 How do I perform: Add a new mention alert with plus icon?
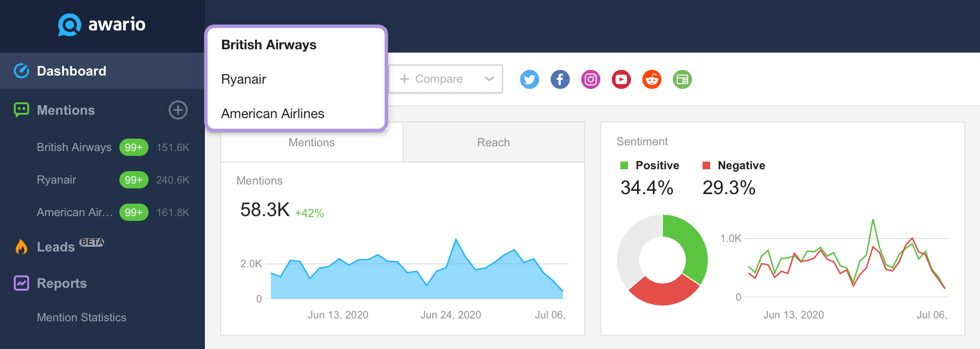[178, 110]
